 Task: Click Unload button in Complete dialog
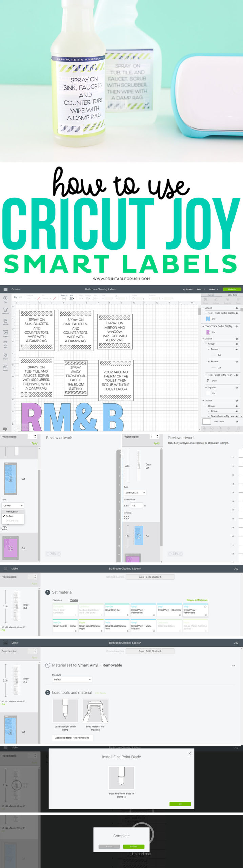click(134, 846)
